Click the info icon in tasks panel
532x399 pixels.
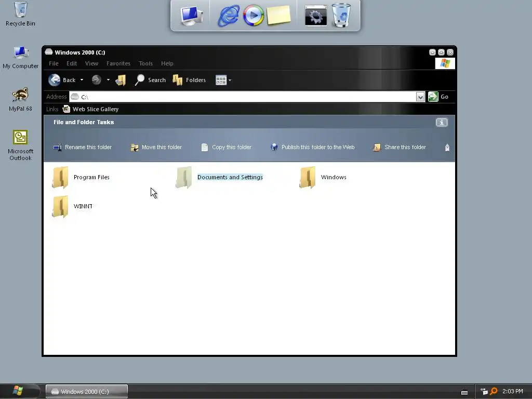(x=442, y=123)
